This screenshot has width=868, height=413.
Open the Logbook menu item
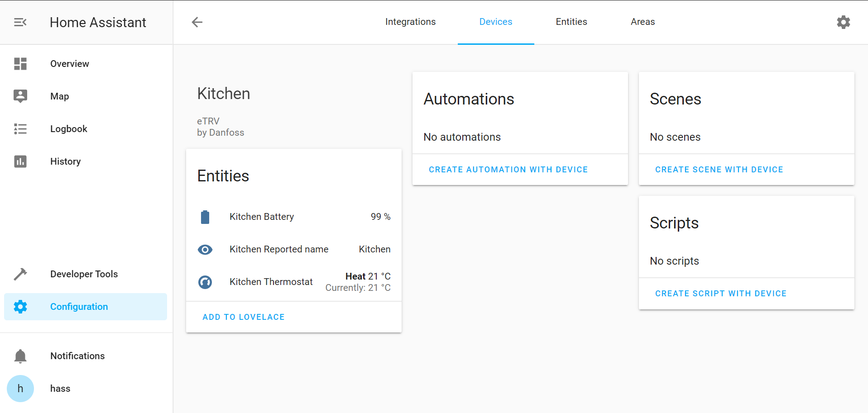(86, 129)
